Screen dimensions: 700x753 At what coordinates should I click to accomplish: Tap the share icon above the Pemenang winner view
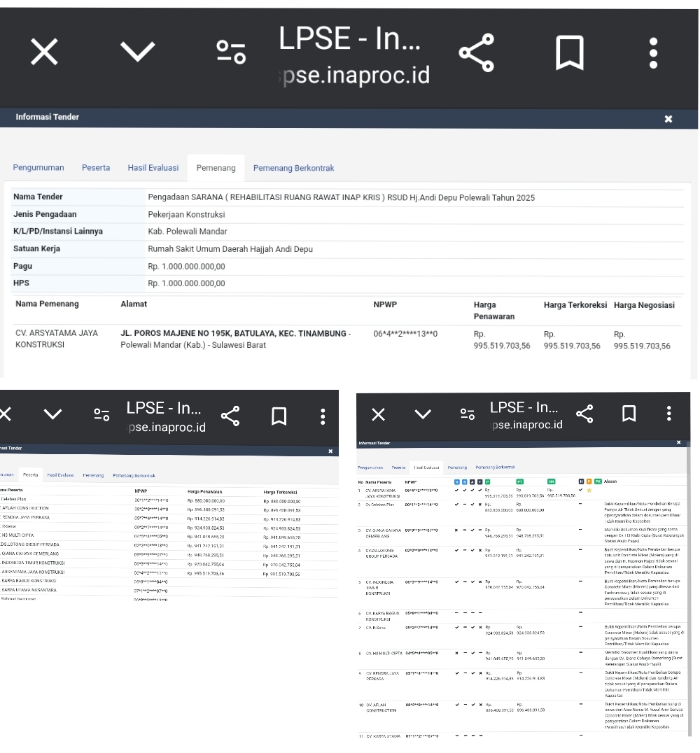click(x=476, y=54)
